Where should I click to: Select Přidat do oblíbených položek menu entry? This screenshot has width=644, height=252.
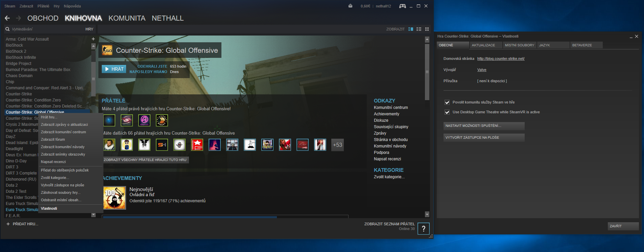point(71,170)
